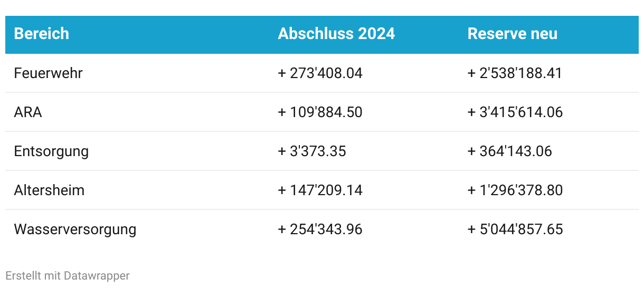The width and height of the screenshot is (644, 288).
Task: Click Feuerwehr Abschluss value + 273'408.04
Action: (320, 73)
